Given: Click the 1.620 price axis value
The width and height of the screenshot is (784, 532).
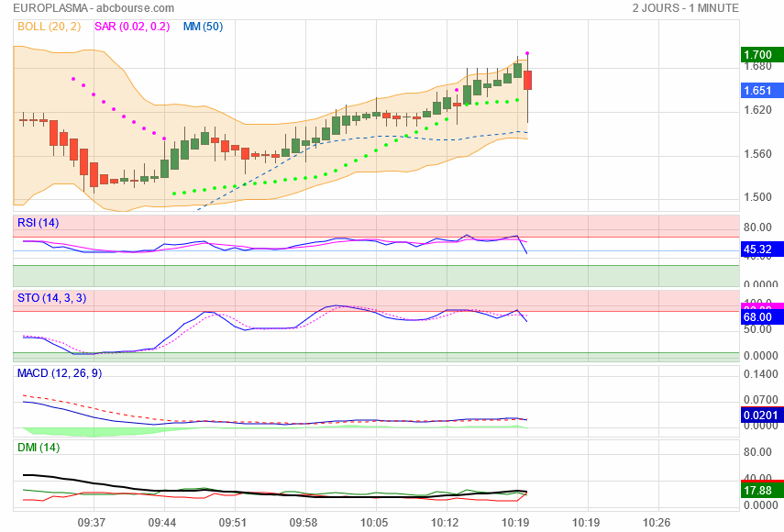Looking at the screenshot, I should (x=758, y=110).
